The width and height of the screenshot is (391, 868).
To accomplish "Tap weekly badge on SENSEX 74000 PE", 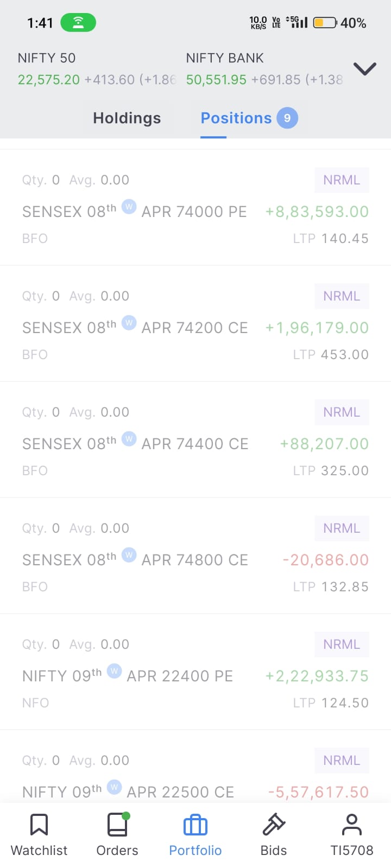I will click(x=129, y=207).
